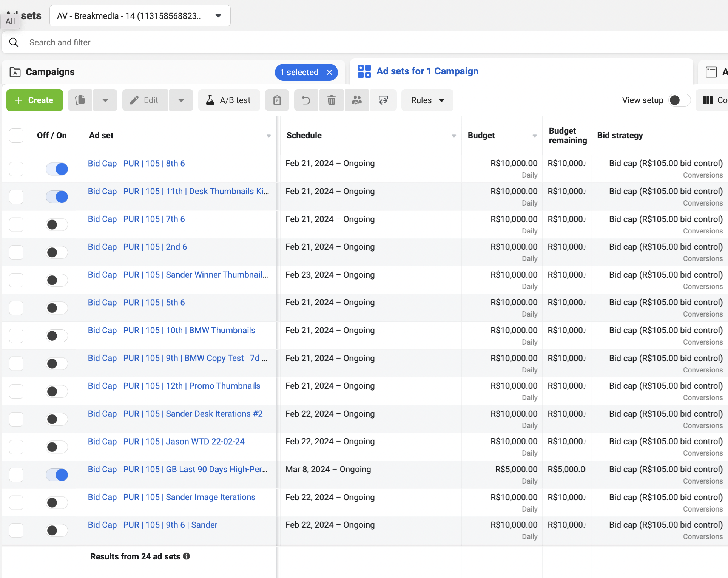
Task: Click the duplicate ad set icon
Action: point(80,100)
